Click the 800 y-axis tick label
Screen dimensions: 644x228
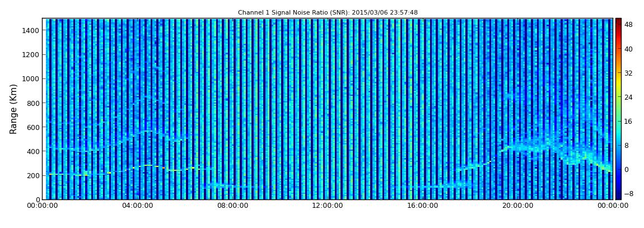(x=33, y=103)
